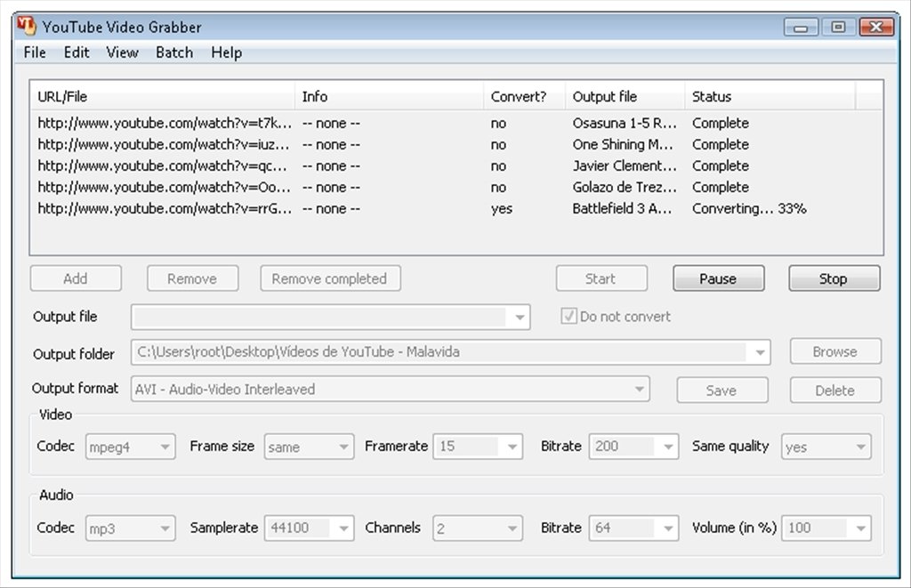
Task: Open the Help menu
Action: tap(227, 52)
